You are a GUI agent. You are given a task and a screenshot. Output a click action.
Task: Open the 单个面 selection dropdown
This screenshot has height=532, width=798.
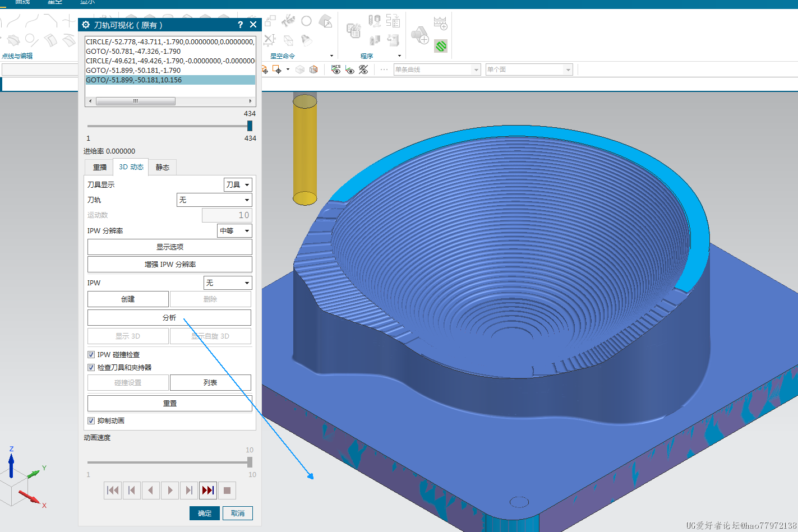[x=529, y=70]
